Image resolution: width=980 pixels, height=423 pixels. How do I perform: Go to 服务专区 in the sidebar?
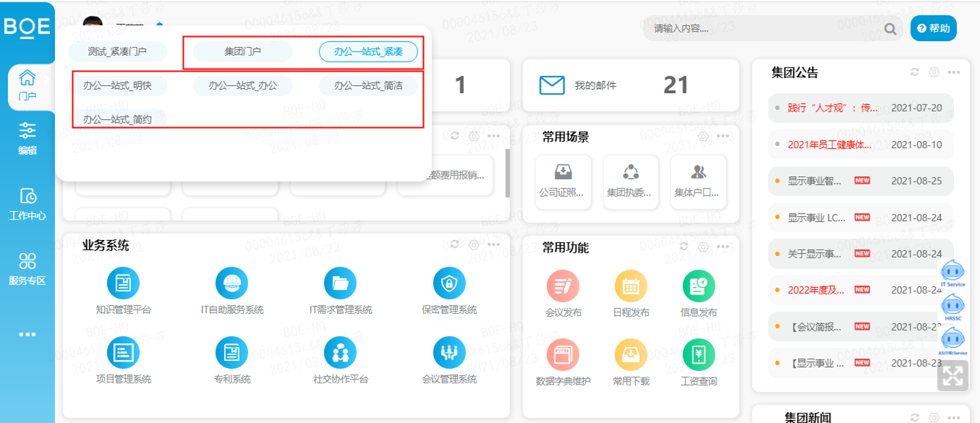tap(27, 269)
